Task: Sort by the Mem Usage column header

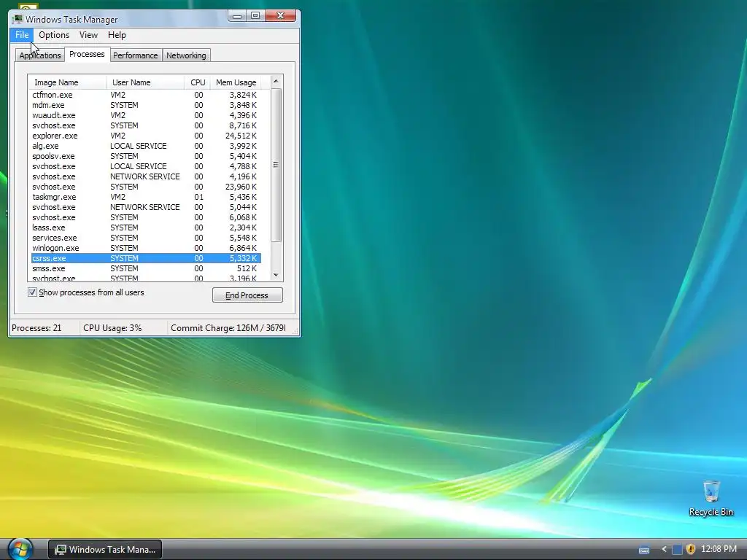Action: (x=236, y=82)
